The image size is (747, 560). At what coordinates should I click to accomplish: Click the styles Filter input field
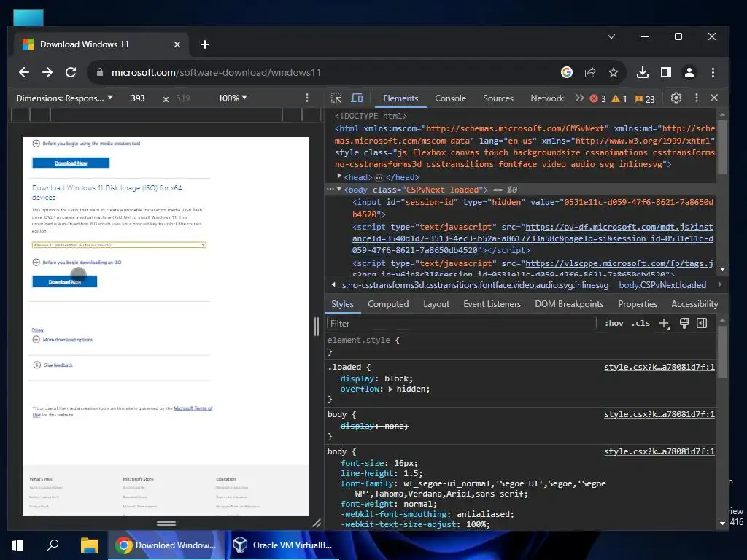point(461,323)
